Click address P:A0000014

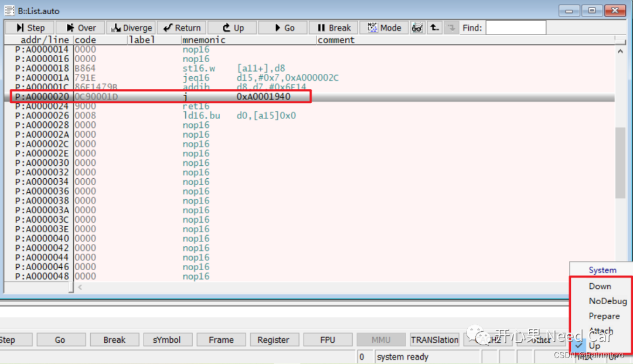42,49
